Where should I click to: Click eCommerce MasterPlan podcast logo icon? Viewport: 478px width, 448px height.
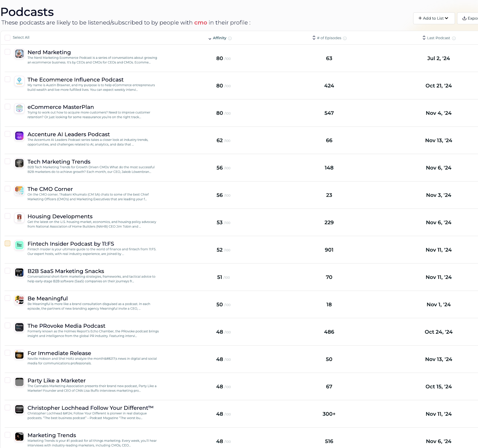click(19, 109)
